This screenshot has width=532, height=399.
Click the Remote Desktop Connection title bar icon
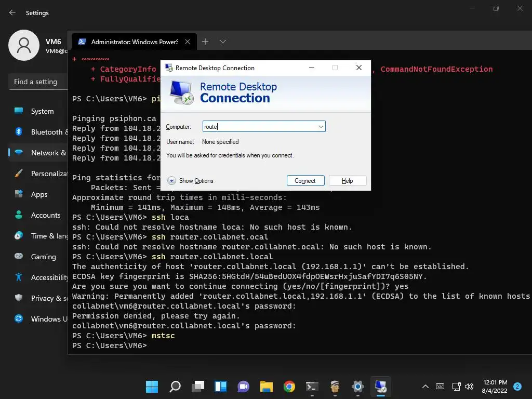tap(169, 68)
